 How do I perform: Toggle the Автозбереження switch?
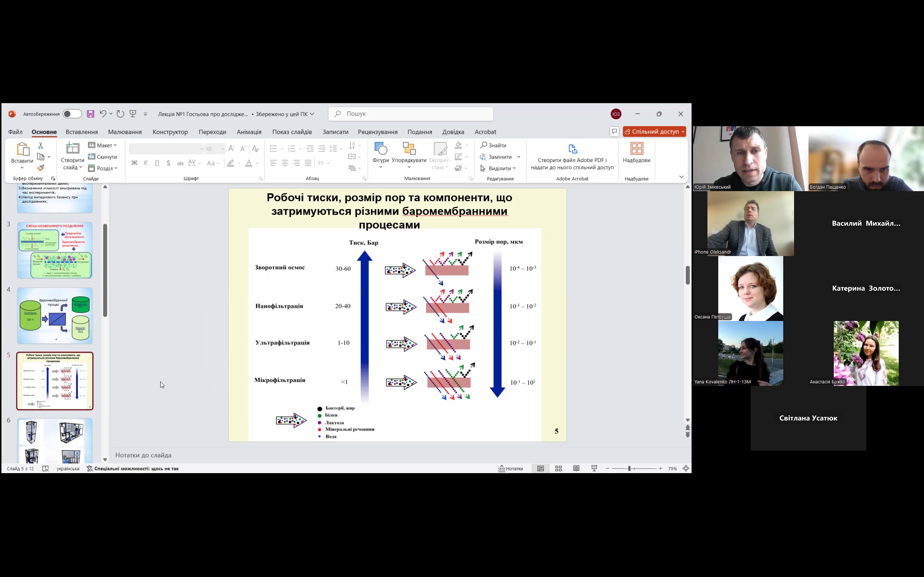click(x=72, y=114)
